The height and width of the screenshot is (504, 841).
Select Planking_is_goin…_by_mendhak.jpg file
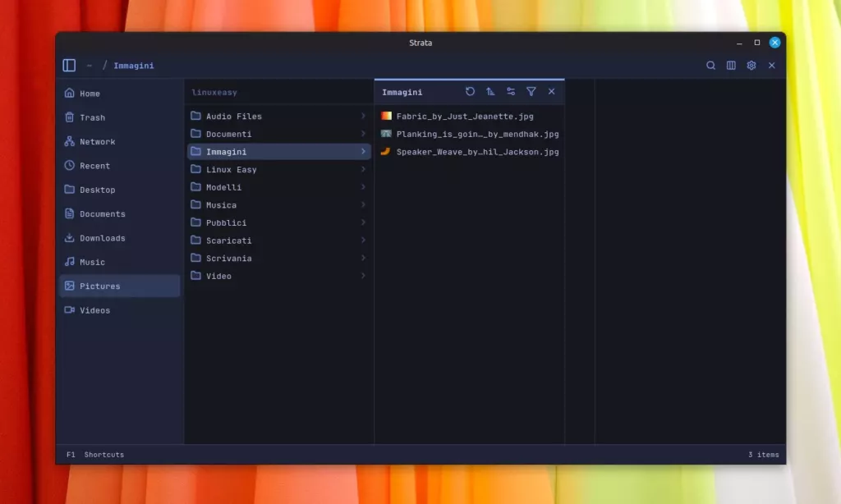(x=469, y=134)
